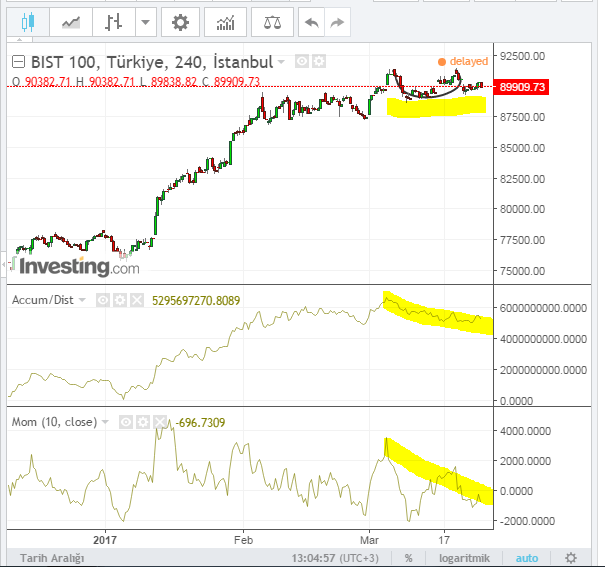The width and height of the screenshot is (605, 567).
Task: Toggle BIST 100 series visibility eye
Action: tap(302, 61)
